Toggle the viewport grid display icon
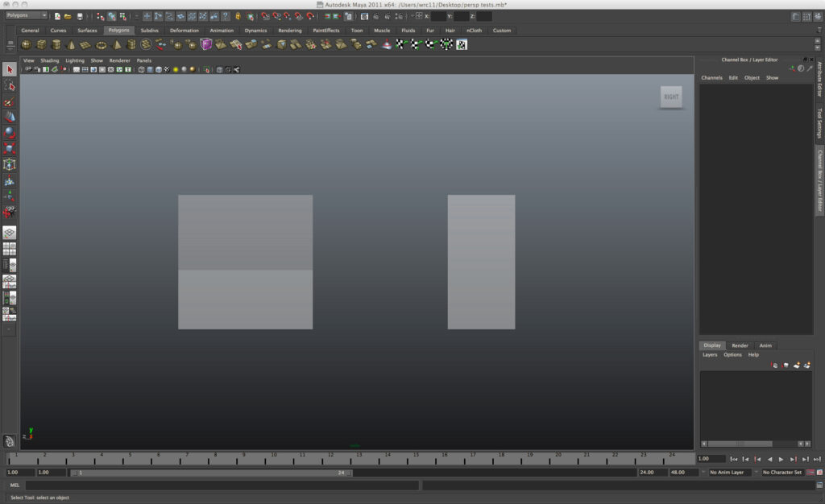 point(77,70)
